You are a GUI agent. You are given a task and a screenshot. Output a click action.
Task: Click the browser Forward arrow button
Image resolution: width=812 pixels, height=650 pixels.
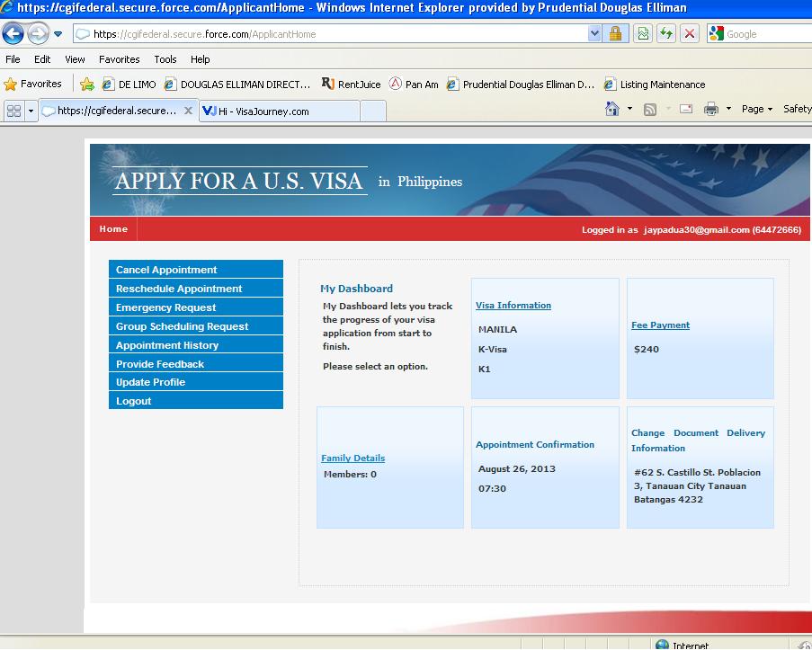37,34
